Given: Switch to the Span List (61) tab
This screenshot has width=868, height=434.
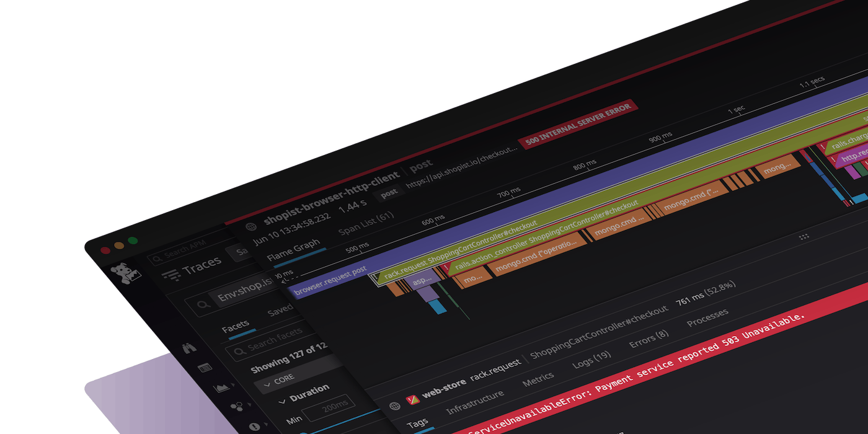Looking at the screenshot, I should point(367,225).
